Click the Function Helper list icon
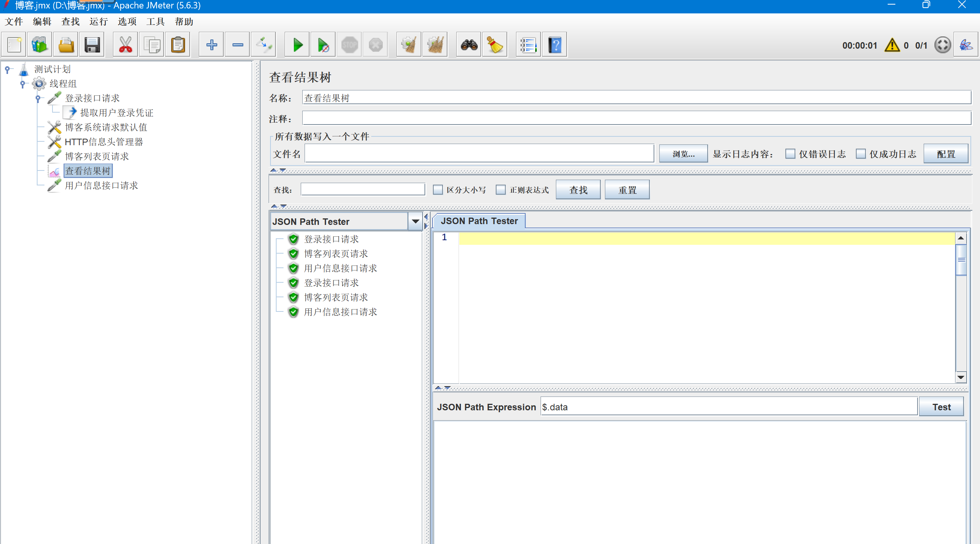This screenshot has height=544, width=980. (528, 45)
